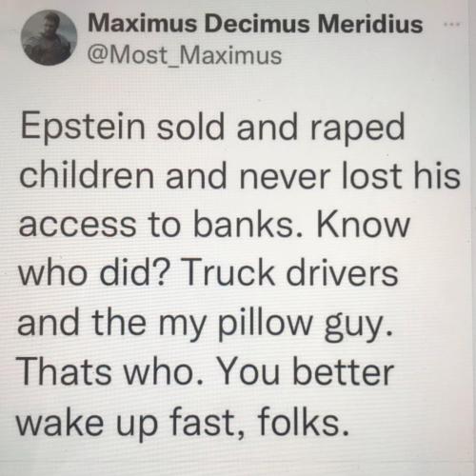The height and width of the screenshot is (476, 476).
Task: Visit the @Most_Maximus handle link
Action: (185, 56)
